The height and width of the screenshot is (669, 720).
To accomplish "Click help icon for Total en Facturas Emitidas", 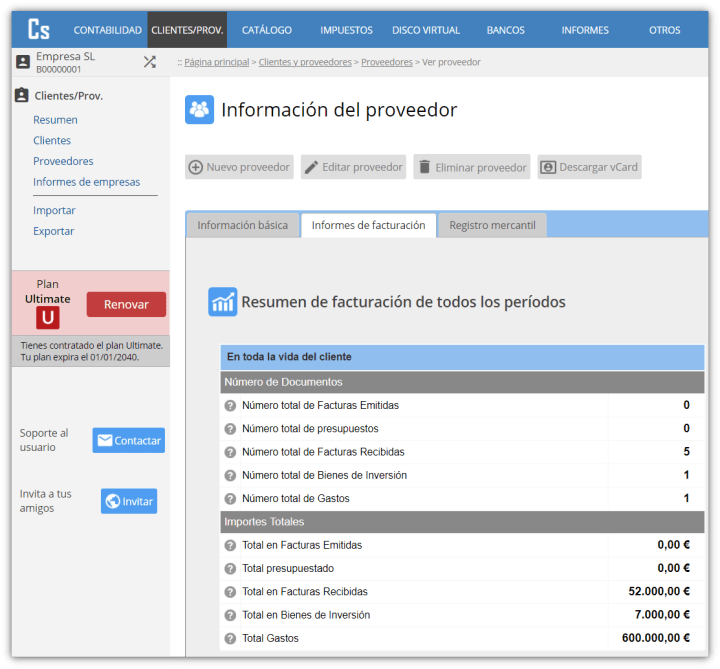I will 230,545.
